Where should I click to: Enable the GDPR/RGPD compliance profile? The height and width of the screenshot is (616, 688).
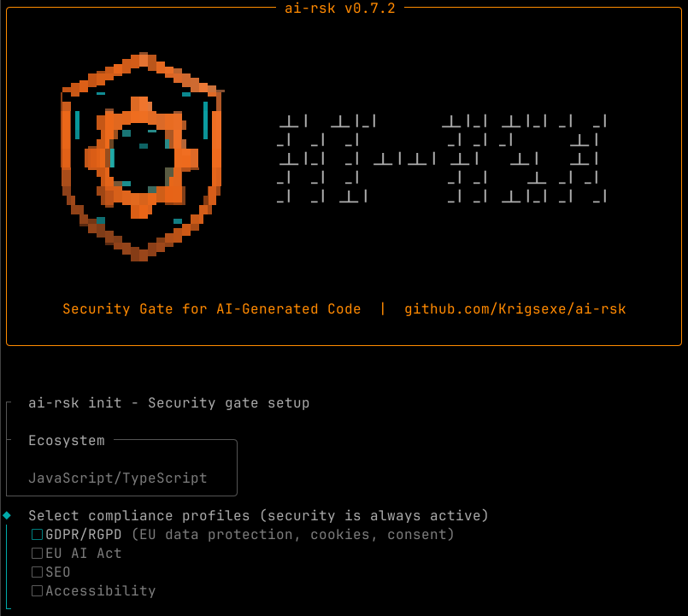click(x=37, y=534)
